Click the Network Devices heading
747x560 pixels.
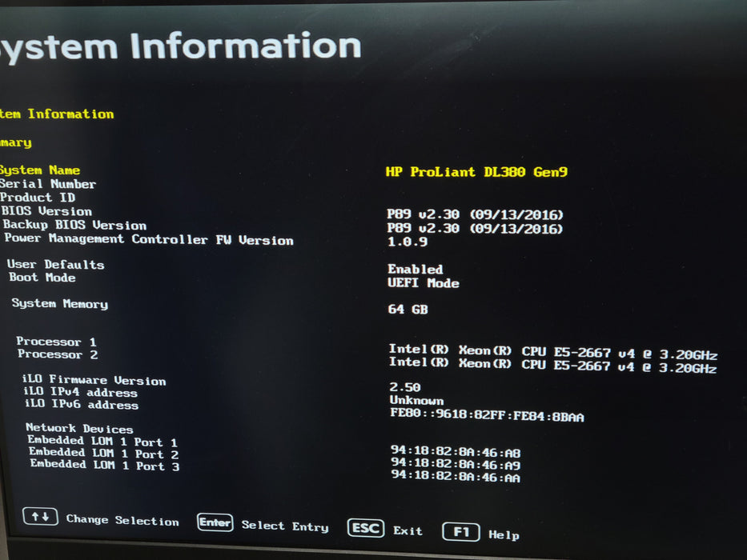tap(79, 428)
